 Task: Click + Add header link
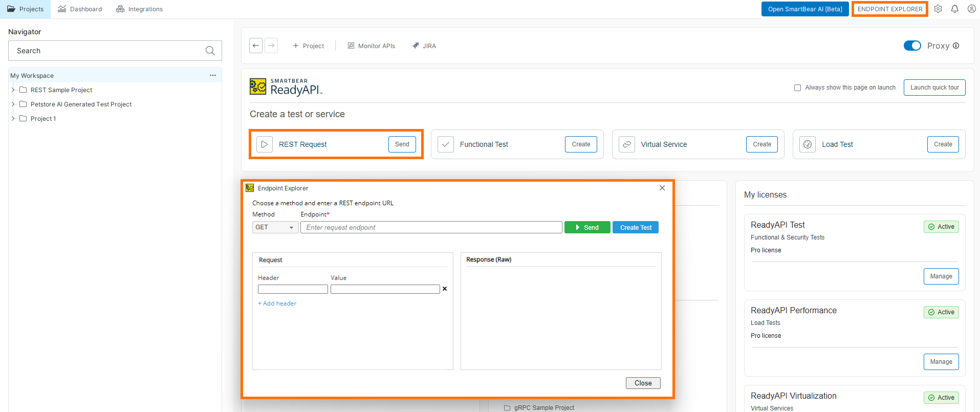coord(277,303)
